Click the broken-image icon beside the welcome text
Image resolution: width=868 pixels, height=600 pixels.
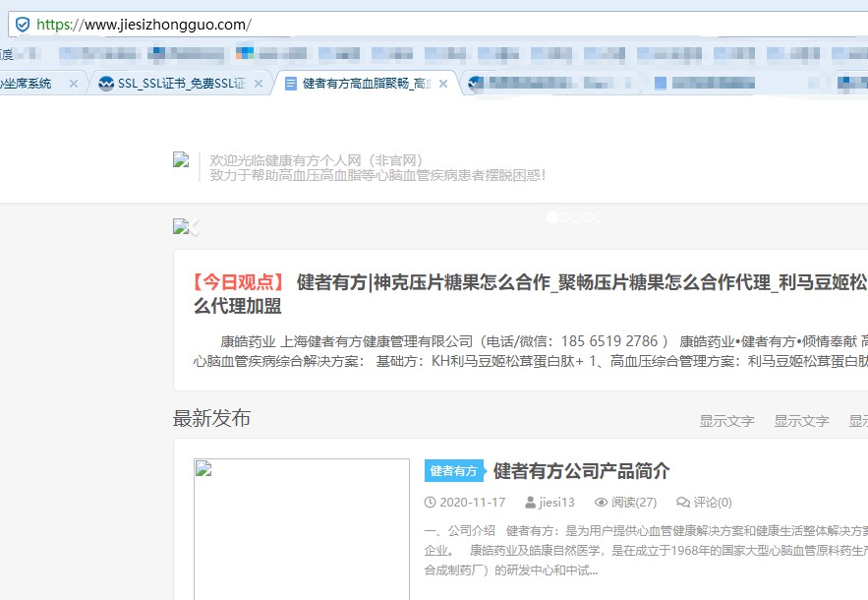tap(180, 160)
